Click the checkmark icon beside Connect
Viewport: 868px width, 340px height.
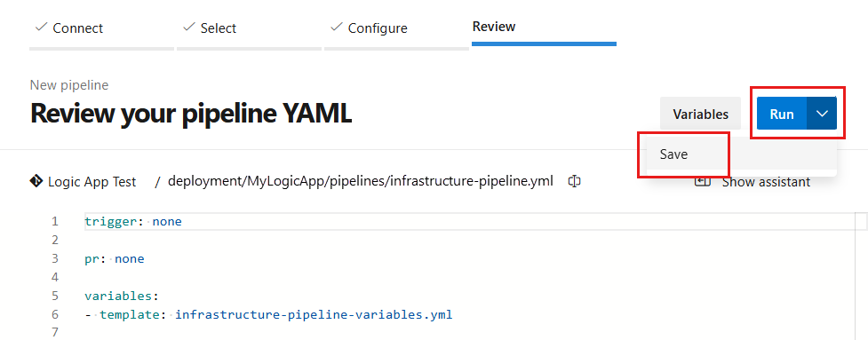click(40, 28)
